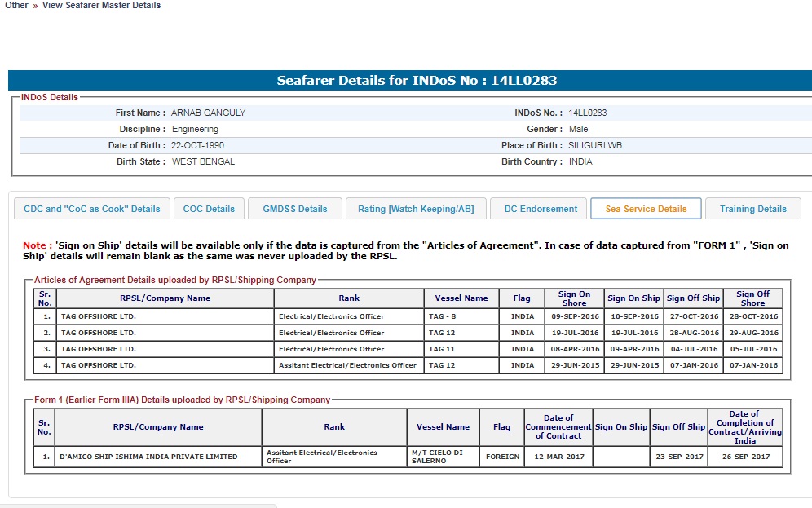Screen dimensions: 812x508
Task: Click D'AMICO SHIP ISHIMA INDIA PRIVATE LIMITED cell
Action: point(148,457)
